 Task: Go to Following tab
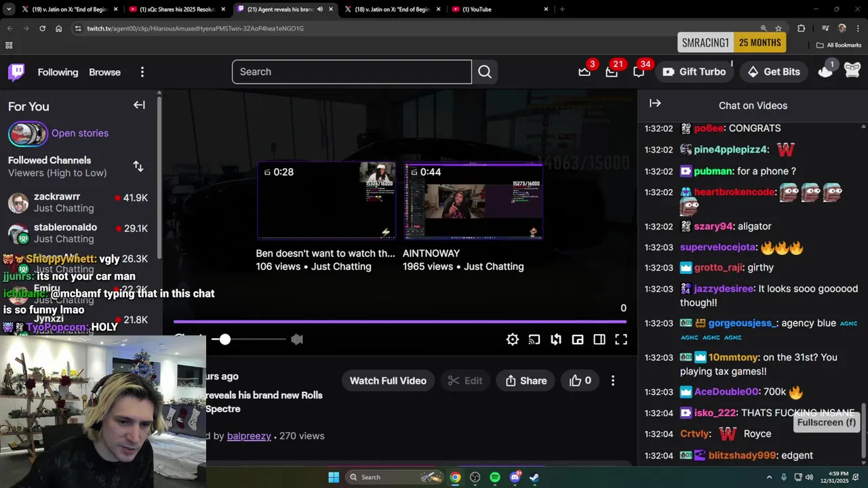point(58,72)
